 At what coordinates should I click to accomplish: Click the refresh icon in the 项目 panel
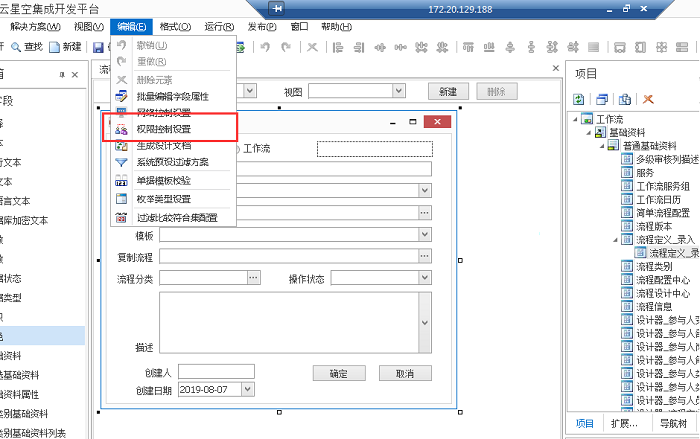[579, 99]
